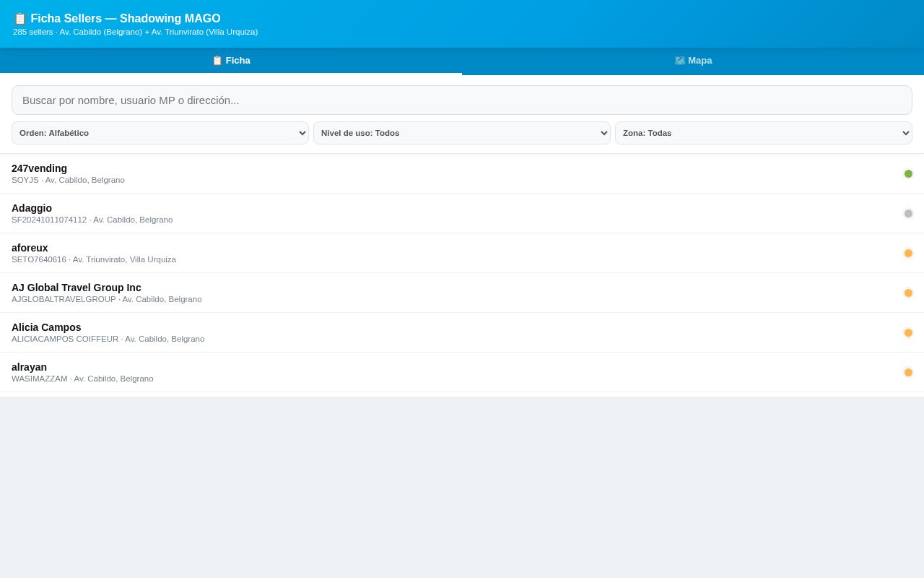Viewport: 924px width, 578px height.
Task: Open the Orden: Alfabético dropdown
Action: pos(160,133)
